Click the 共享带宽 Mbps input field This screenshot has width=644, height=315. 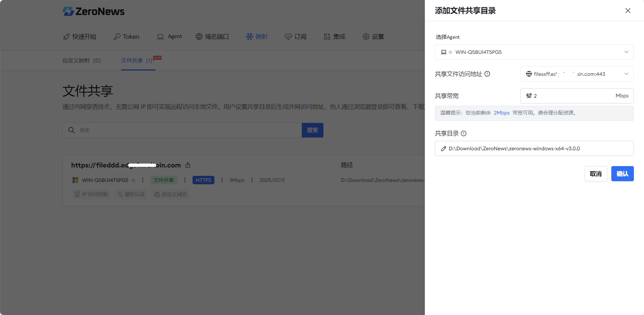tap(577, 96)
